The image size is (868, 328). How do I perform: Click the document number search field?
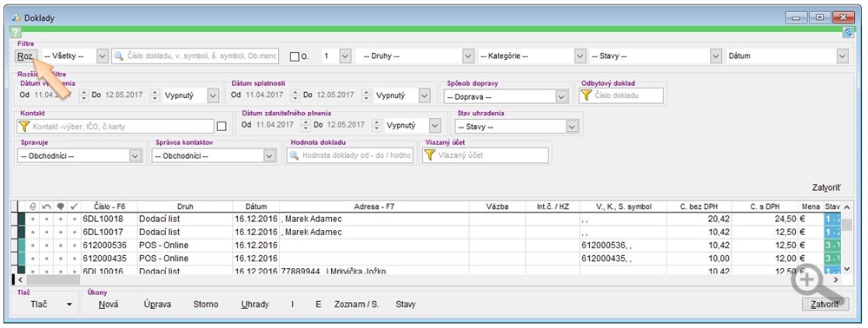[195, 56]
